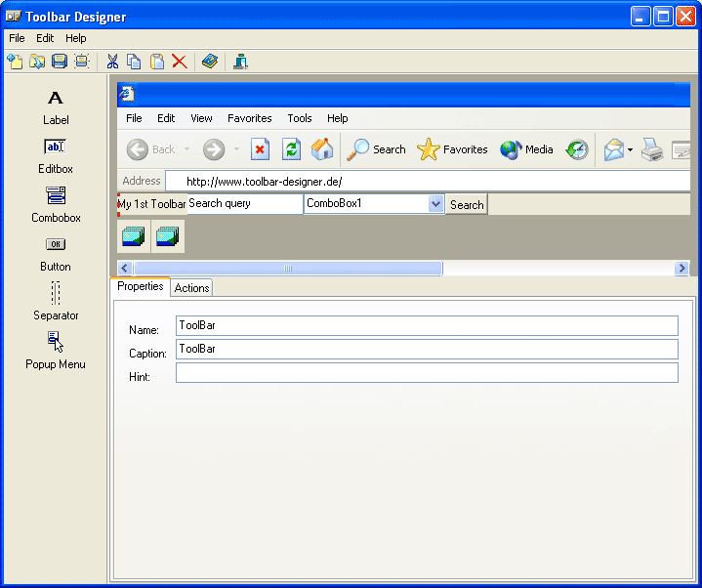Click the Save disk icon
This screenshot has height=588, width=702.
click(x=60, y=62)
